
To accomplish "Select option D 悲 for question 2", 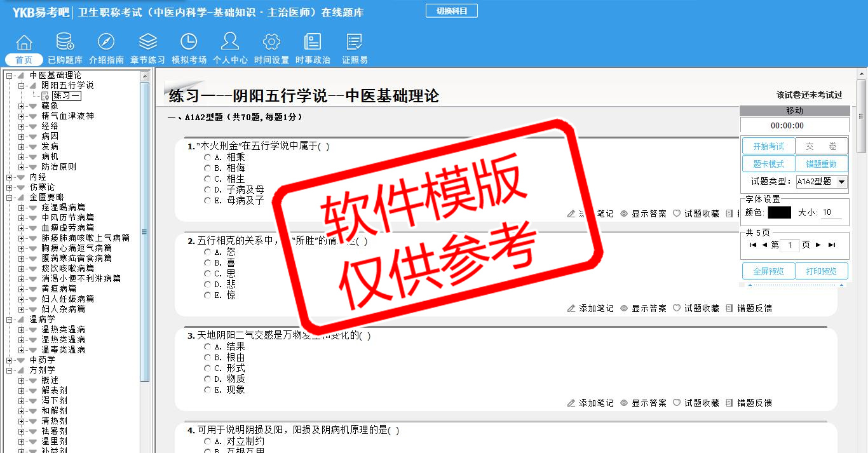I will [x=208, y=285].
